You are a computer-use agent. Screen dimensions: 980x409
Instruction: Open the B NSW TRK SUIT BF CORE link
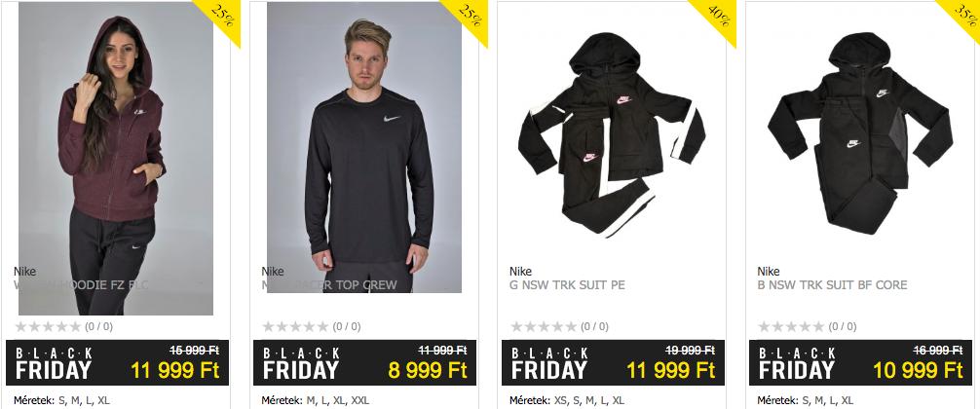(832, 285)
